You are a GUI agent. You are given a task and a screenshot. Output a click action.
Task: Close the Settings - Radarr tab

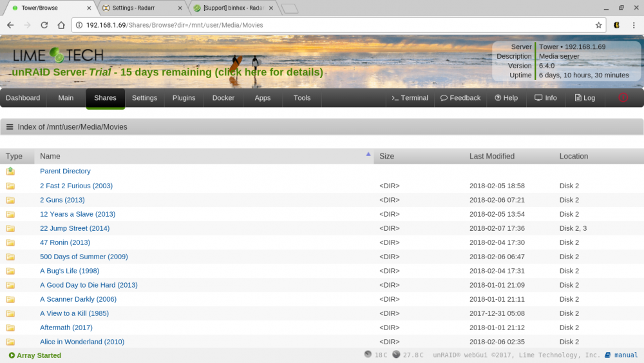[x=180, y=8]
